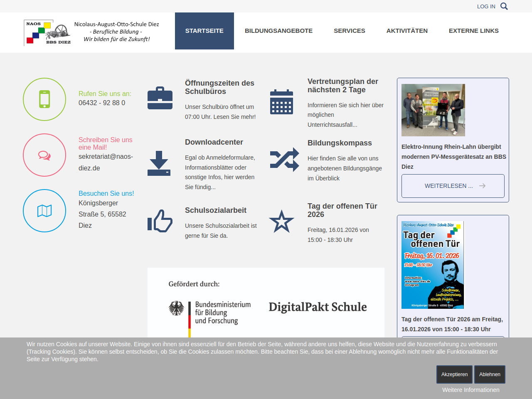This screenshot has width=532, height=399.
Task: Click the blue map icon circle
Action: [x=44, y=211]
